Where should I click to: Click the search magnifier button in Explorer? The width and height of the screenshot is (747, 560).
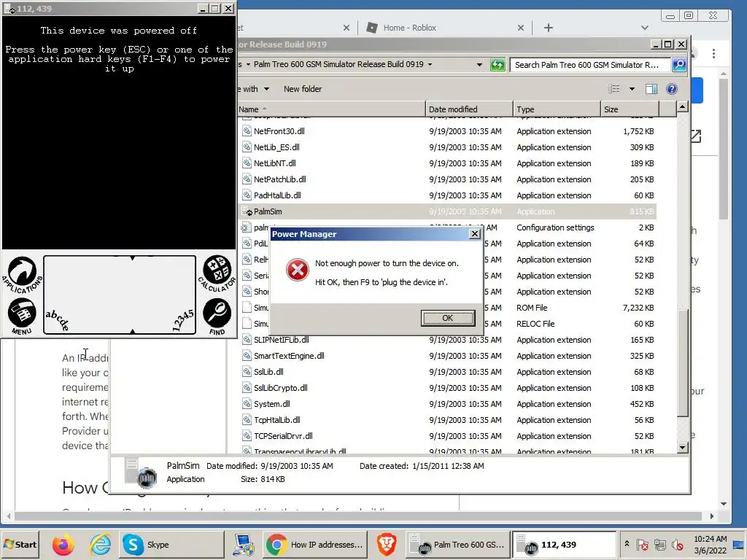pyautogui.click(x=679, y=65)
